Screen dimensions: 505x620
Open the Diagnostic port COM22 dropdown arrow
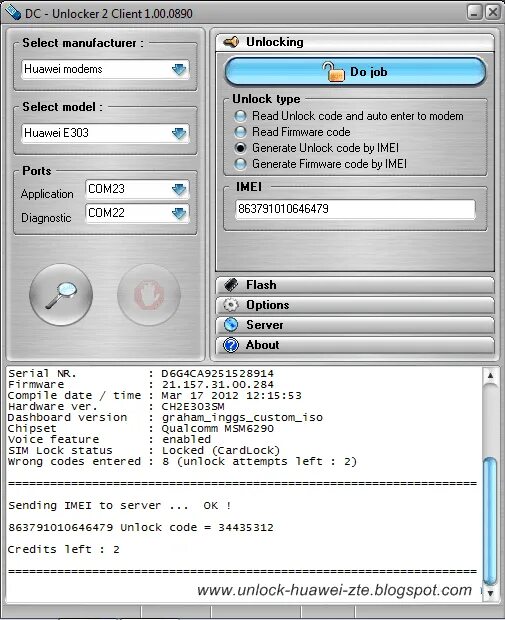179,214
